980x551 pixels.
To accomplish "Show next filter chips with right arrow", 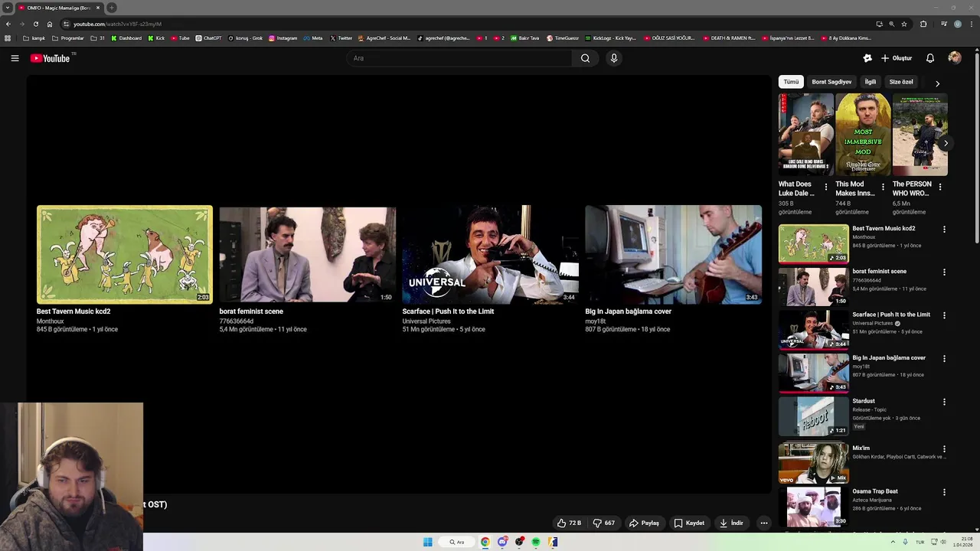I will (x=937, y=83).
